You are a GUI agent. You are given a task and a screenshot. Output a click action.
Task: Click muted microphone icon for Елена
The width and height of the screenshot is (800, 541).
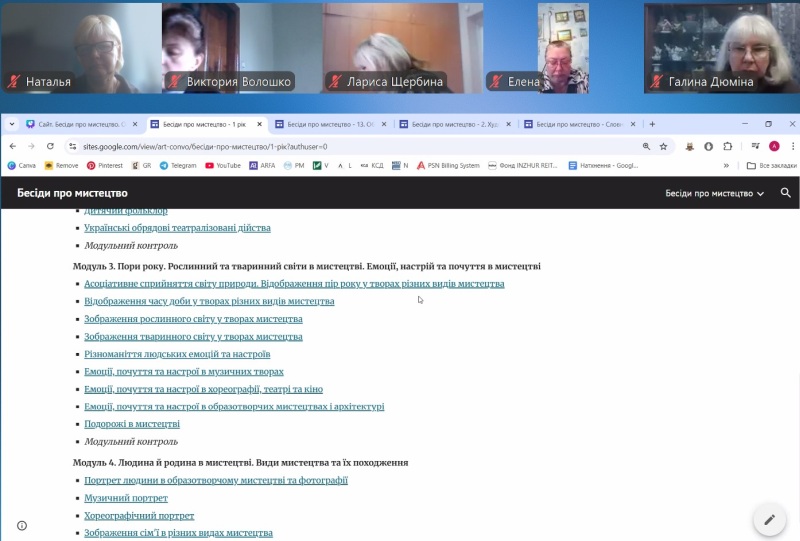pos(495,82)
